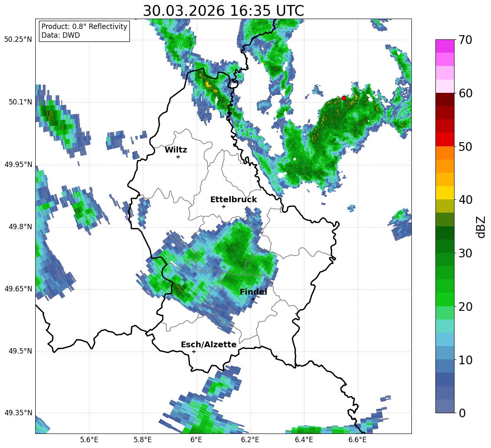Click the Wiltz station cross marker

pos(178,157)
